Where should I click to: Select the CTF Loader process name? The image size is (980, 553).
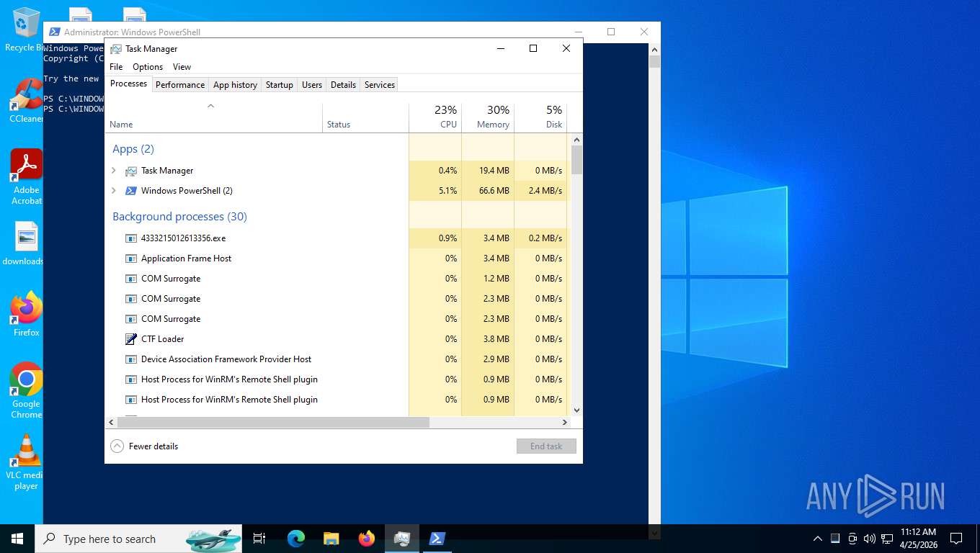tap(163, 339)
